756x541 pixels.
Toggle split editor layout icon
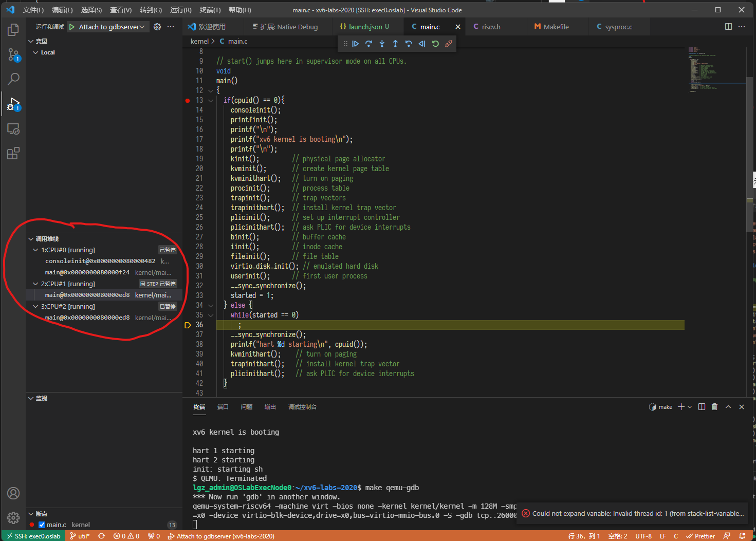728,27
